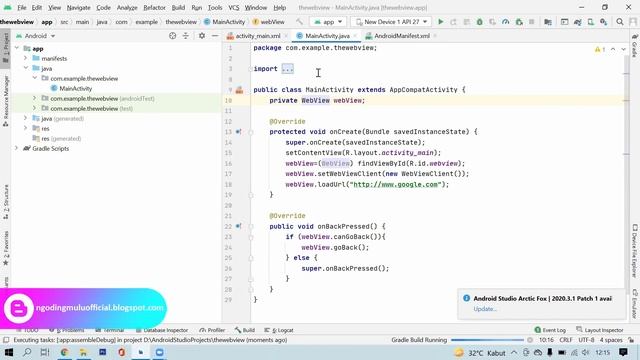Open project panel settings gear

point(202,36)
